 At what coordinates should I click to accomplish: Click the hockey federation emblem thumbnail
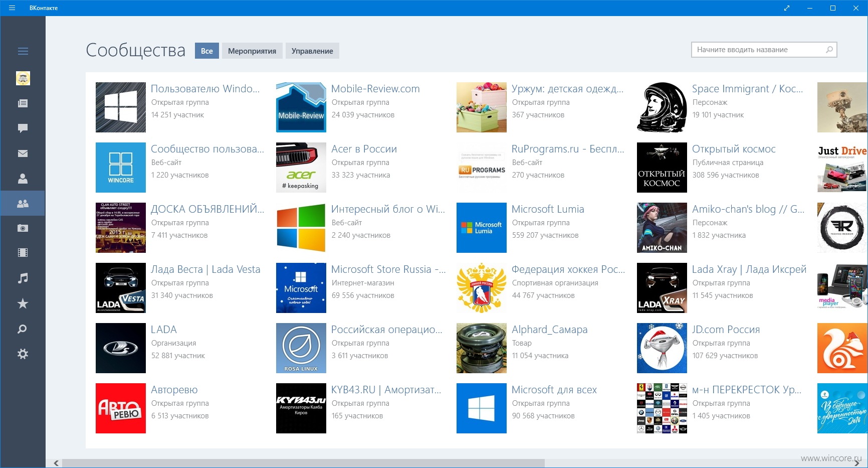[482, 288]
